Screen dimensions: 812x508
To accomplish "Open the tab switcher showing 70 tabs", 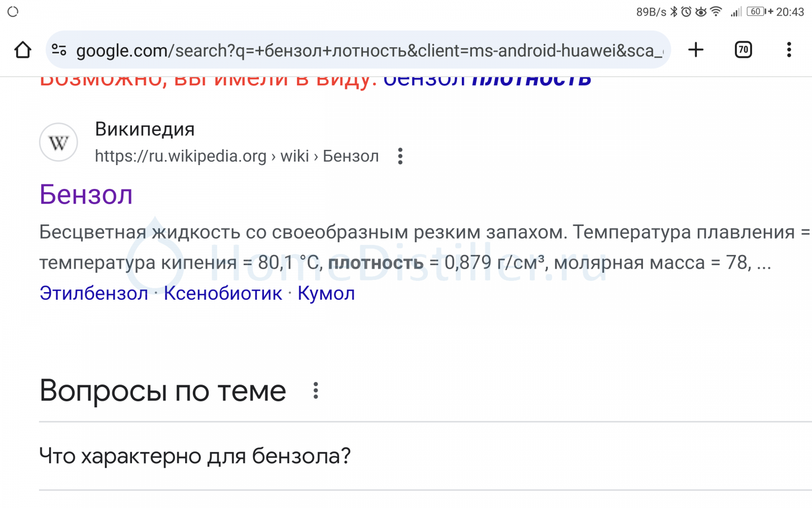I will [743, 50].
